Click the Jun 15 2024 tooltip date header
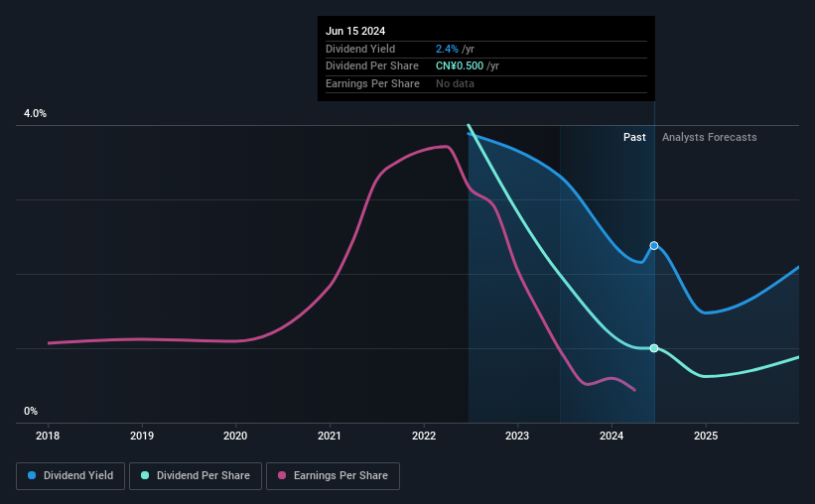The height and width of the screenshot is (504, 815). [354, 31]
